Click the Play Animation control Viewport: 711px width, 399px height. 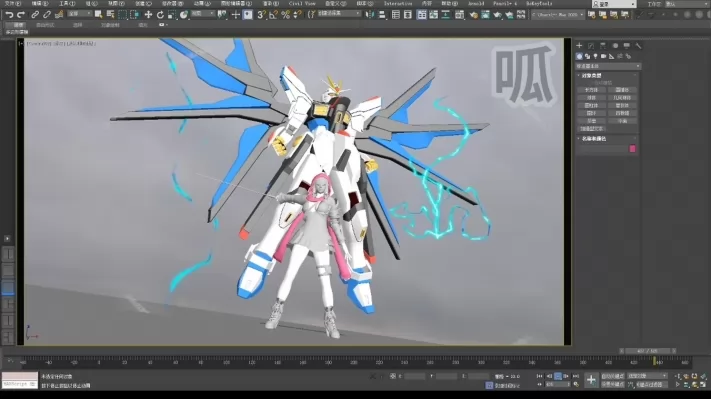pos(558,376)
